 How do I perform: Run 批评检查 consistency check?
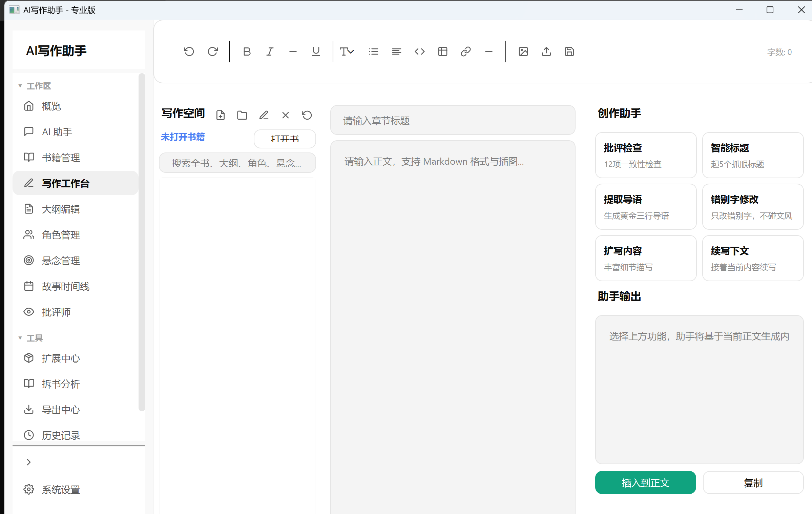pyautogui.click(x=646, y=155)
